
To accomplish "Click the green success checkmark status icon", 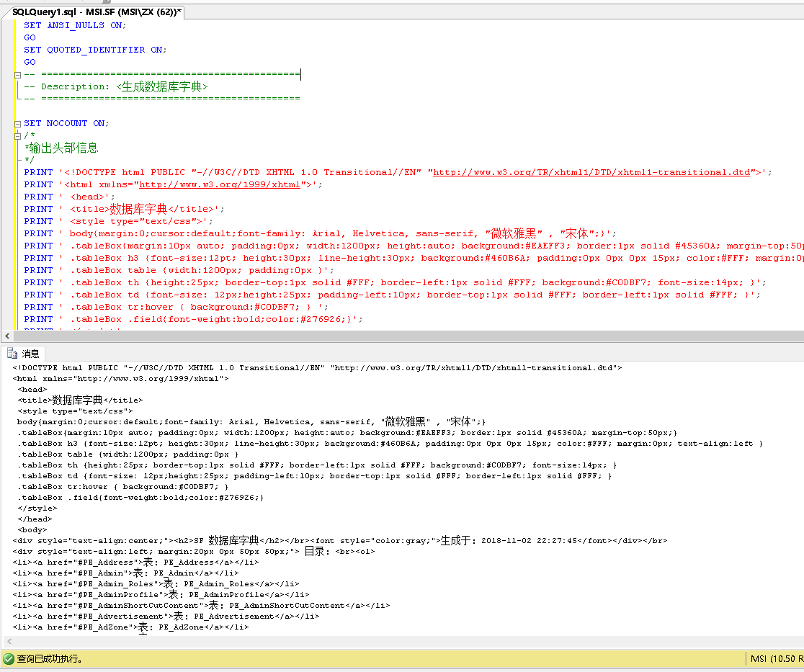I will point(9,658).
